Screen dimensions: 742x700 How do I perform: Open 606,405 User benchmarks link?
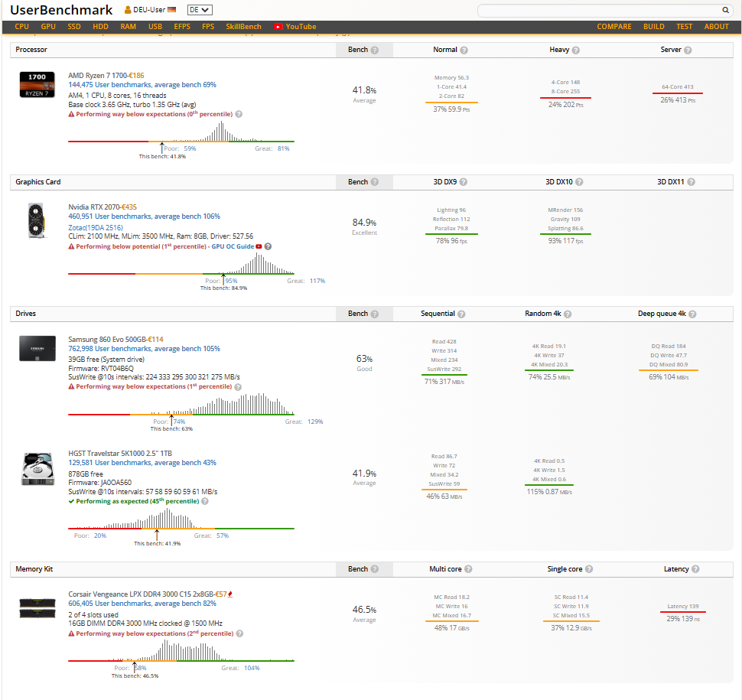coord(142,604)
